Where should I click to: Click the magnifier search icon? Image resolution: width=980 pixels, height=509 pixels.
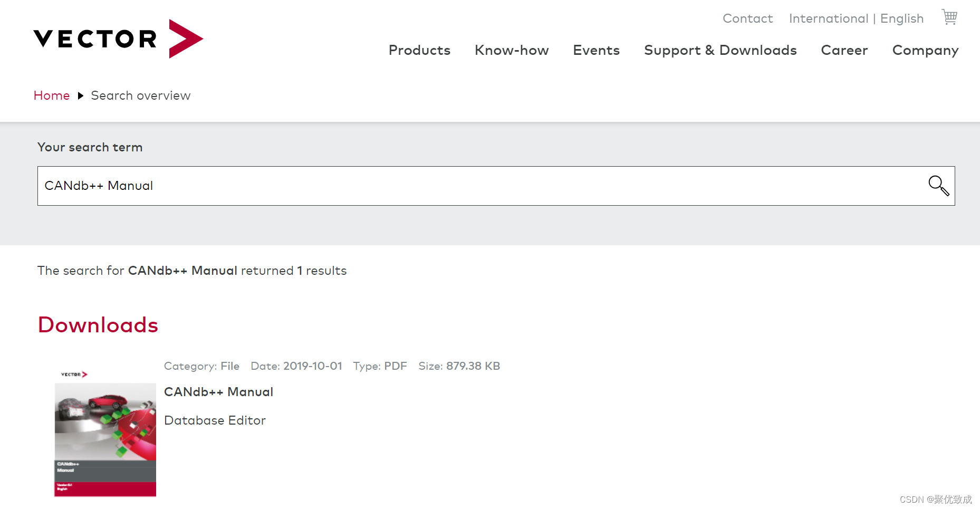[x=939, y=186]
